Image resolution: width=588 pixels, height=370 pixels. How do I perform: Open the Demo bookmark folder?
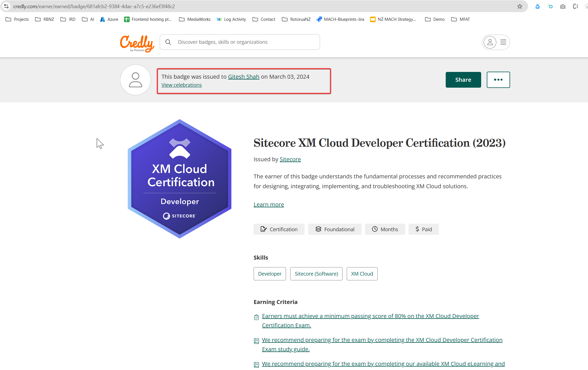pyautogui.click(x=435, y=19)
